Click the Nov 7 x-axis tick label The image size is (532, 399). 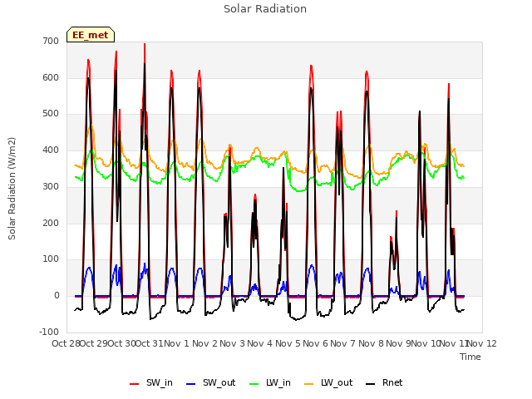click(x=343, y=343)
